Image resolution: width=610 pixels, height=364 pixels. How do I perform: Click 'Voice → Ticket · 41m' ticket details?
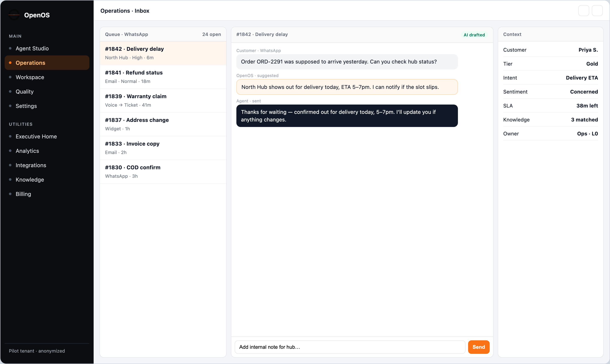(x=128, y=105)
